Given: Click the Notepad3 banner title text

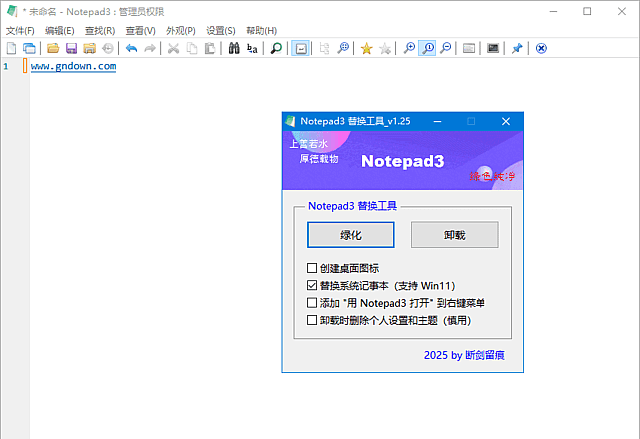Looking at the screenshot, I should [x=402, y=161].
